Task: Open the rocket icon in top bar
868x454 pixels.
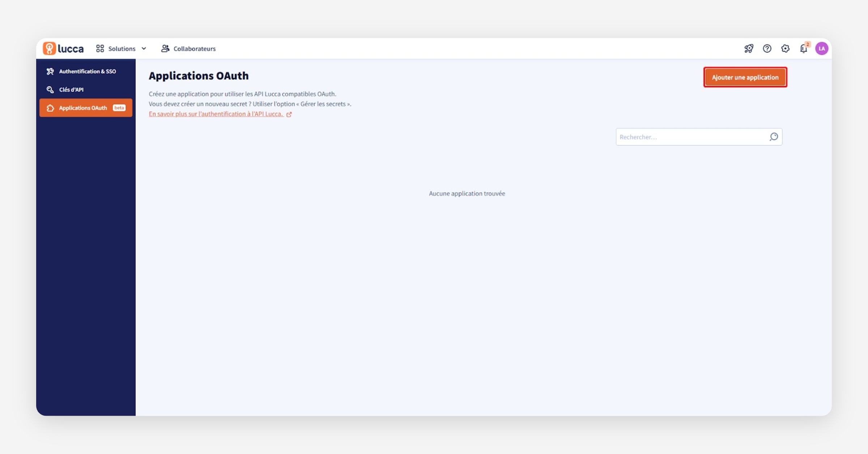Action: click(749, 49)
